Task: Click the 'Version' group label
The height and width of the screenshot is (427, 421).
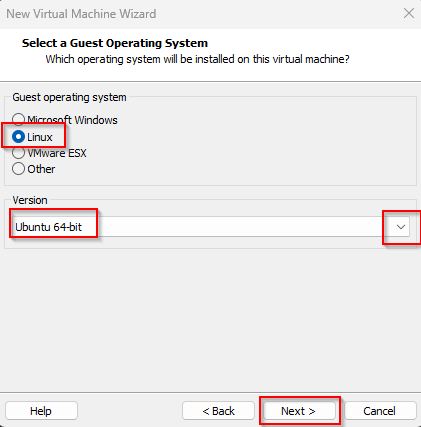Action: [30, 200]
